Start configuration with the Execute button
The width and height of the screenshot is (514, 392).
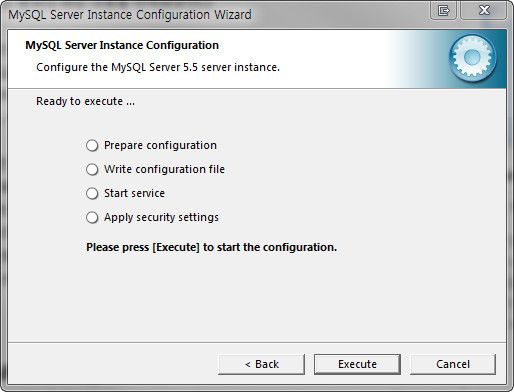[x=357, y=364]
